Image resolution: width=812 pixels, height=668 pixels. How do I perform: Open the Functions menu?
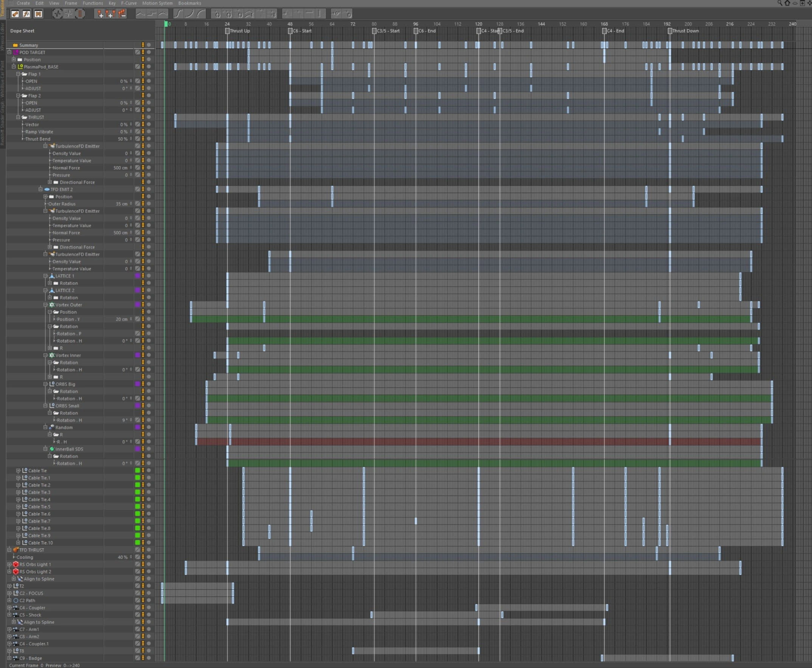coord(93,3)
